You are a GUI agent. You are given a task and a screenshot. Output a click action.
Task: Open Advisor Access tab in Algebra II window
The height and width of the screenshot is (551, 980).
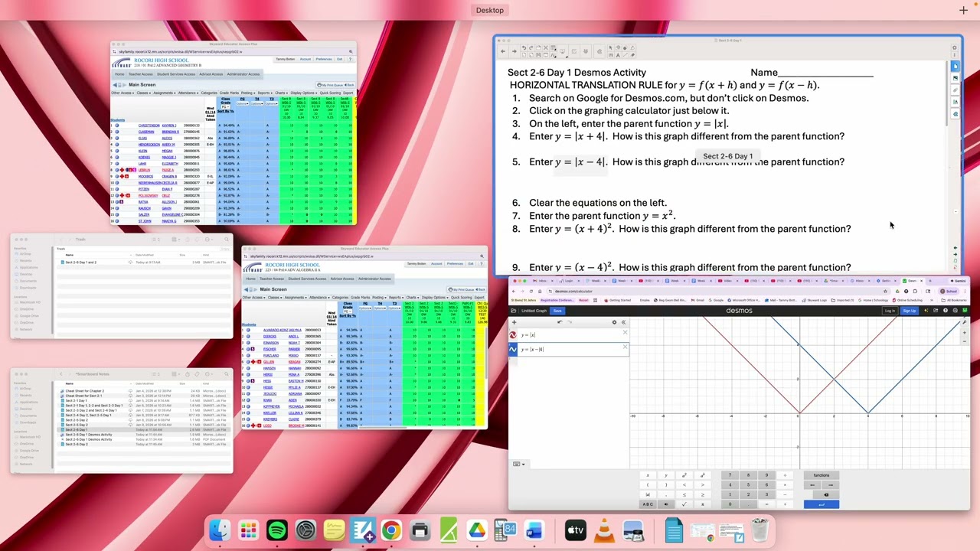342,279
